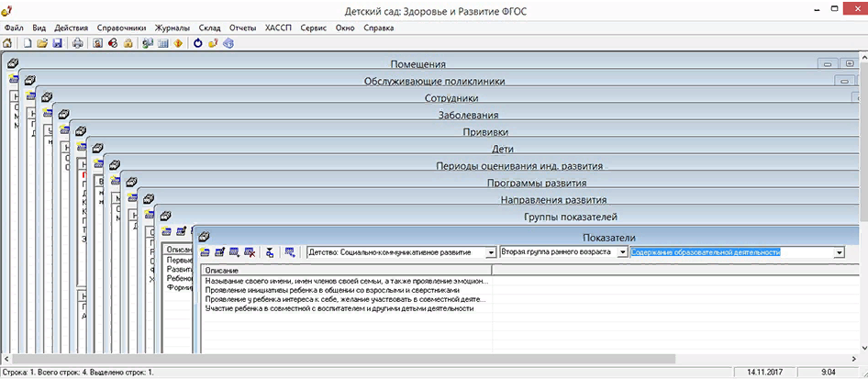Click the padlock icon in toolbar

(x=129, y=43)
